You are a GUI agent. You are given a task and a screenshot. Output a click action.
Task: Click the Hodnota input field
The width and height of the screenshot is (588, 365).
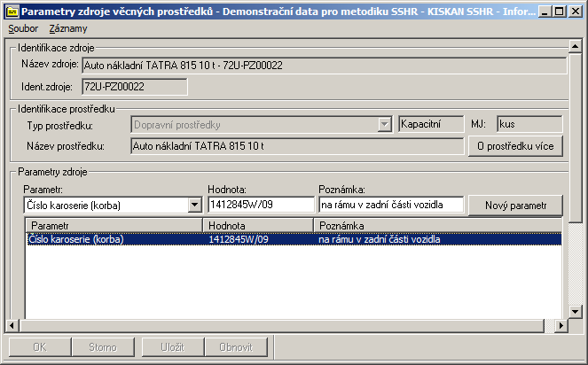pos(262,205)
